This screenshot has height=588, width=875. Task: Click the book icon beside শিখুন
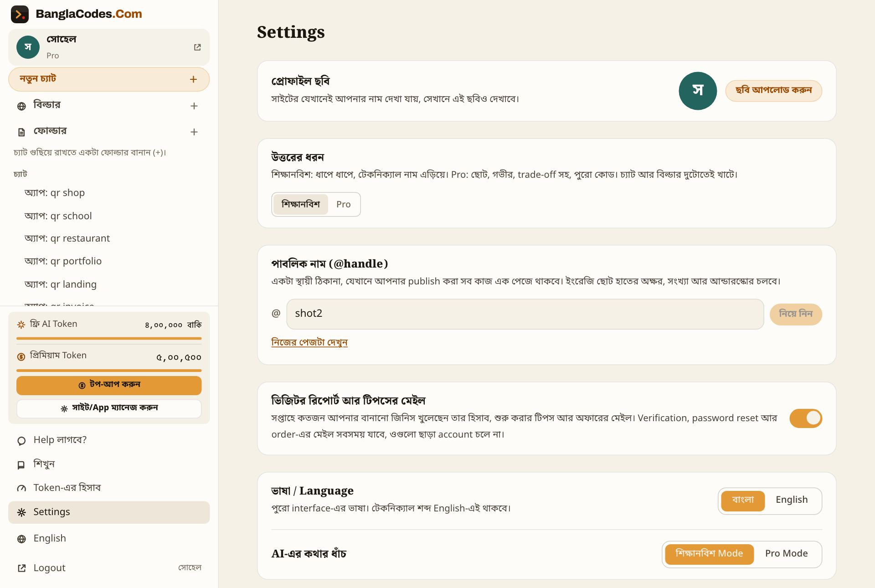(21, 465)
